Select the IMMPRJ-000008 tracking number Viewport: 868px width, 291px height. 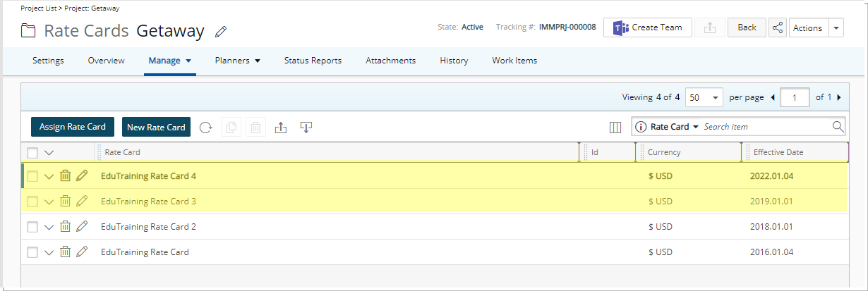[x=567, y=27]
